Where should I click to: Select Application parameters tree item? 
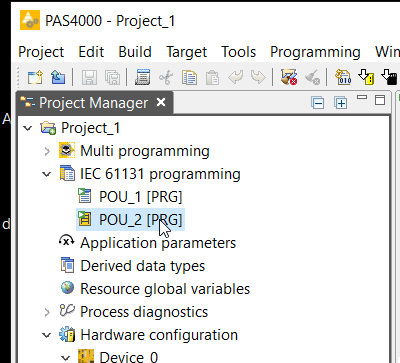pyautogui.click(x=158, y=243)
